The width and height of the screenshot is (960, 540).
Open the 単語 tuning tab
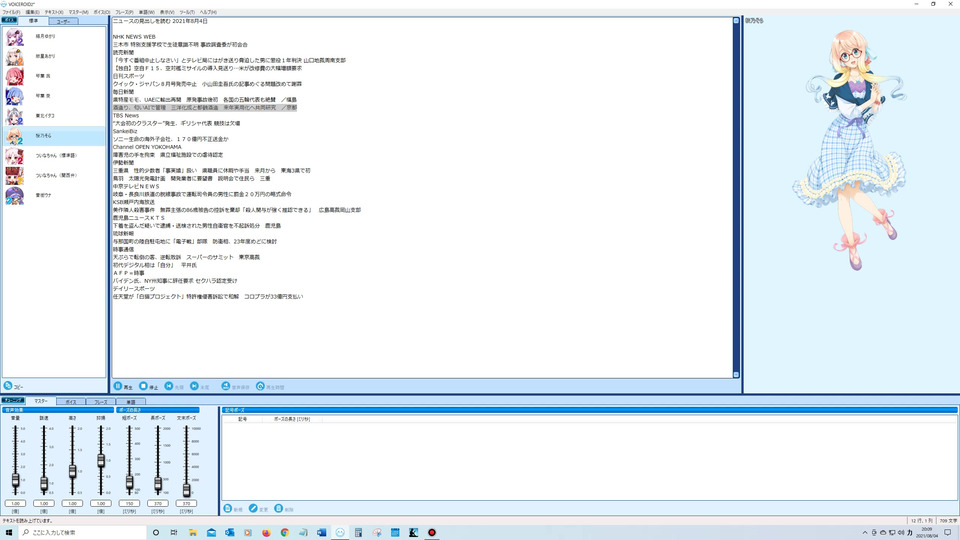click(130, 402)
